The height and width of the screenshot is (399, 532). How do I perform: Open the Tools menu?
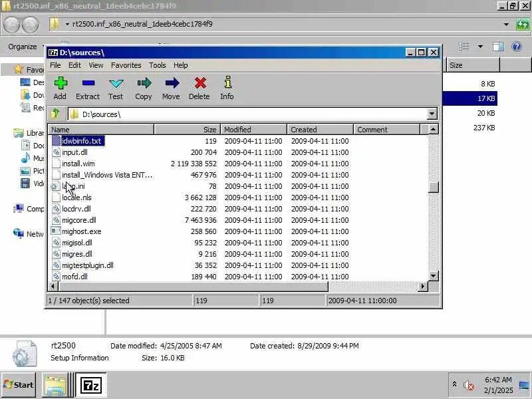[x=158, y=65]
